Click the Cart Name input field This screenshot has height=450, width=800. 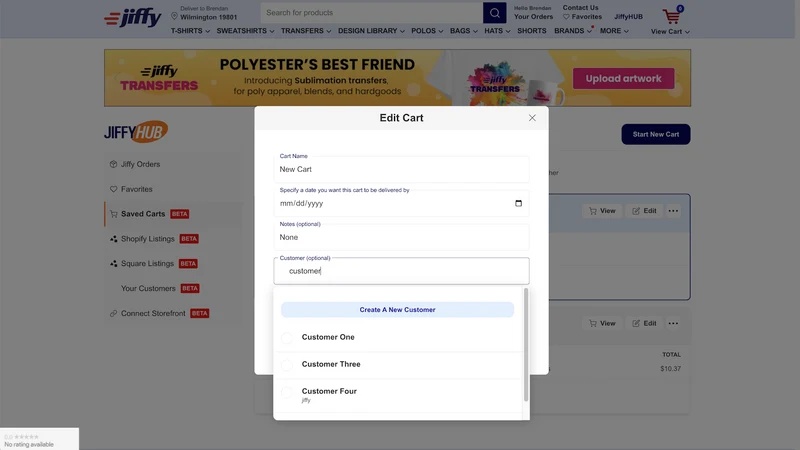[x=402, y=169]
